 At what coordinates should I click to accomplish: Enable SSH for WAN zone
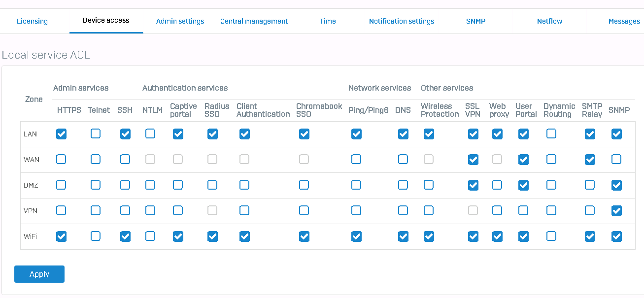point(125,160)
